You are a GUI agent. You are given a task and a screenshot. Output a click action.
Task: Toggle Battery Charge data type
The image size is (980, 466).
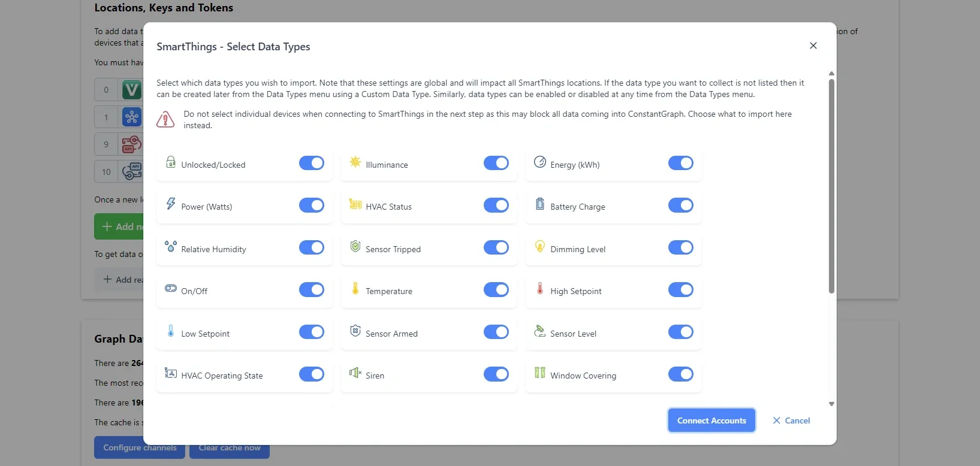point(681,205)
